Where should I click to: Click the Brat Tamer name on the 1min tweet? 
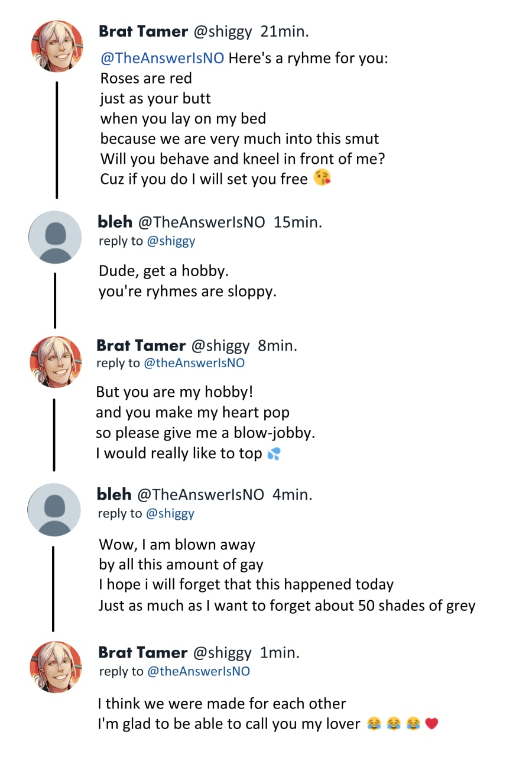coord(143,653)
